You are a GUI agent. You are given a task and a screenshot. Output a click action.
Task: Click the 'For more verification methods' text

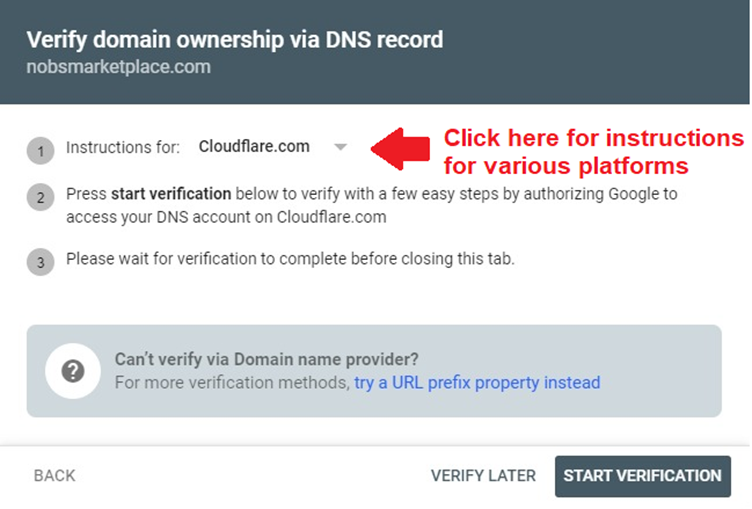click(x=231, y=382)
